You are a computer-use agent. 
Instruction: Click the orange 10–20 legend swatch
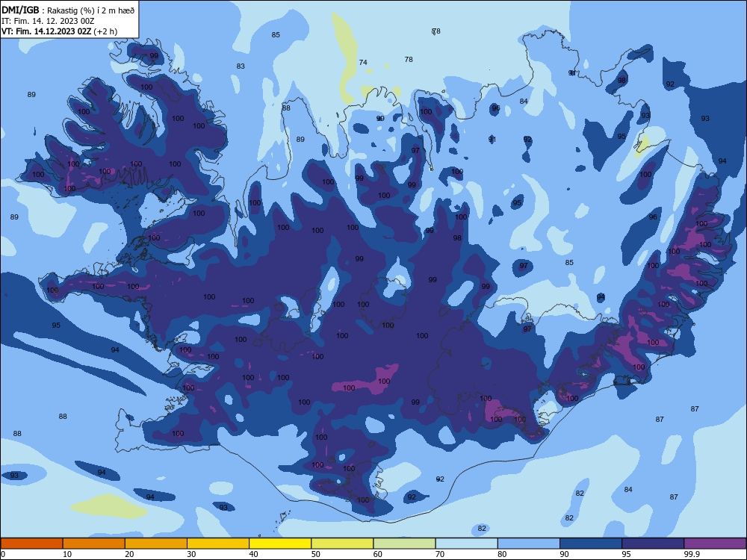pyautogui.click(x=94, y=544)
